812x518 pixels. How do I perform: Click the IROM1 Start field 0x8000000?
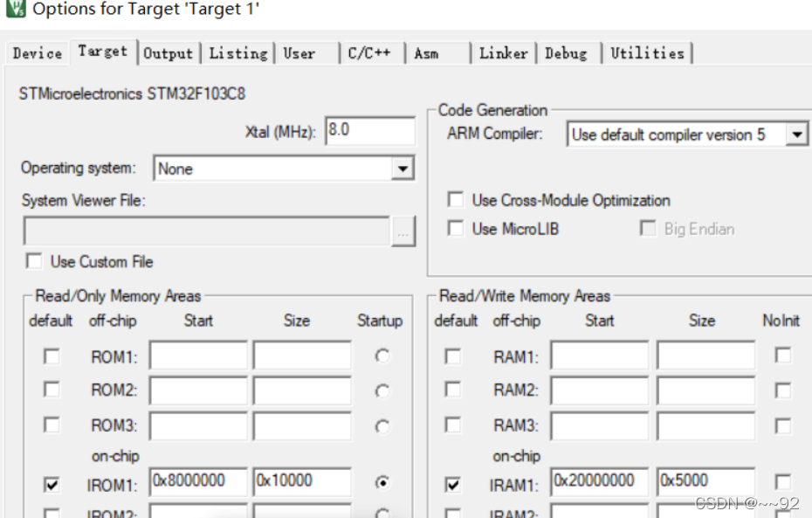click(x=198, y=481)
